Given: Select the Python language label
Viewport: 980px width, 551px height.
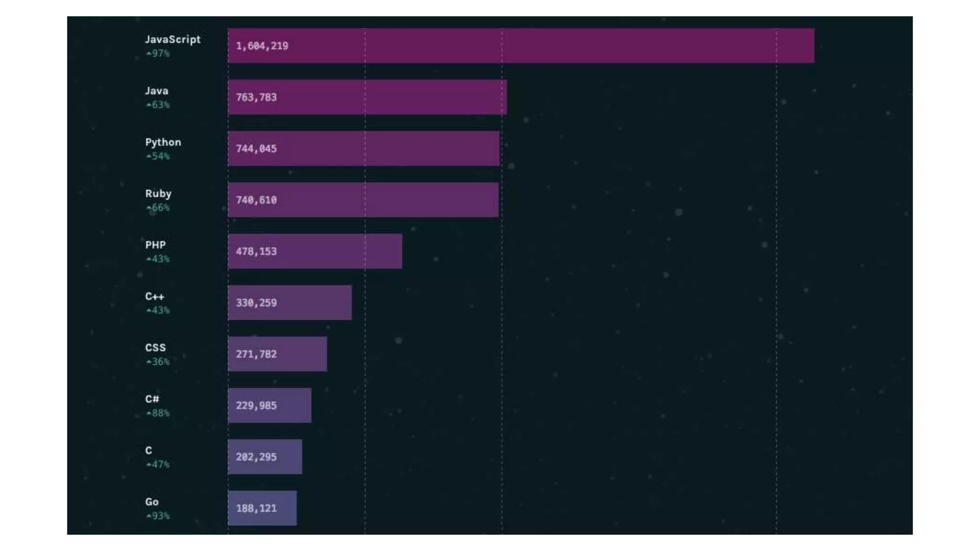Looking at the screenshot, I should (163, 142).
